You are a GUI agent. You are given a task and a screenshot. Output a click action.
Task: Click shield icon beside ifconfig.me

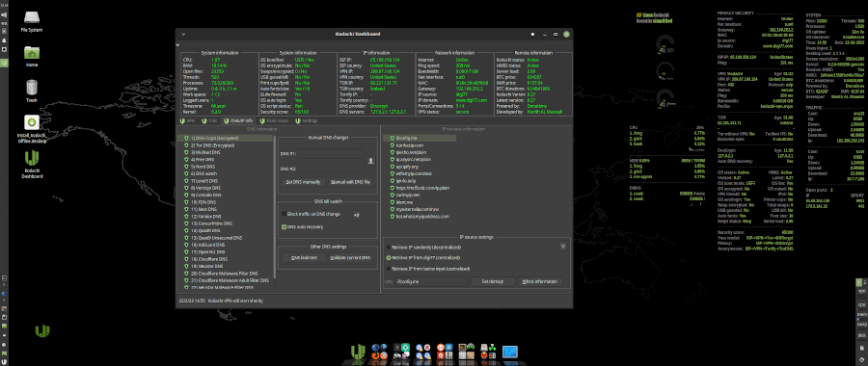(x=392, y=138)
